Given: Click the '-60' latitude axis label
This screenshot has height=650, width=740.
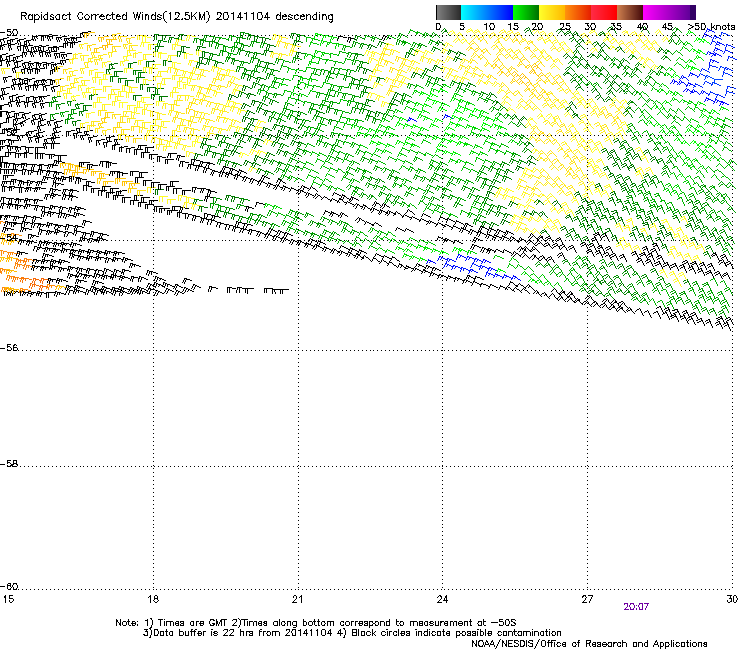Looking at the screenshot, I should pyautogui.click(x=9, y=587).
